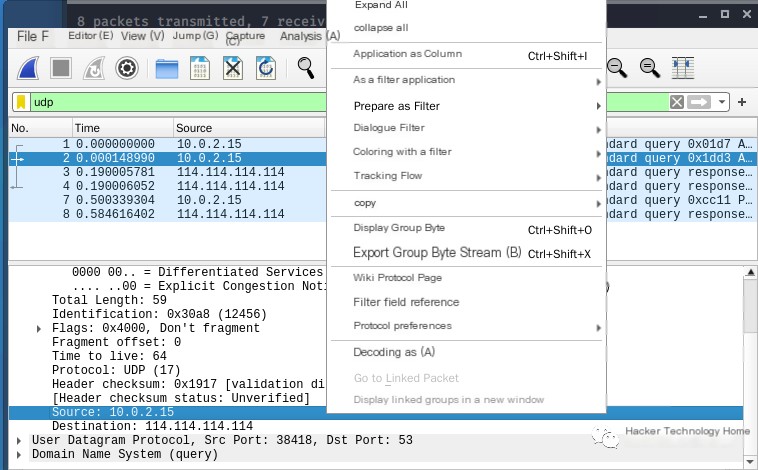Save capture file icon with binary digits

pos(200,68)
